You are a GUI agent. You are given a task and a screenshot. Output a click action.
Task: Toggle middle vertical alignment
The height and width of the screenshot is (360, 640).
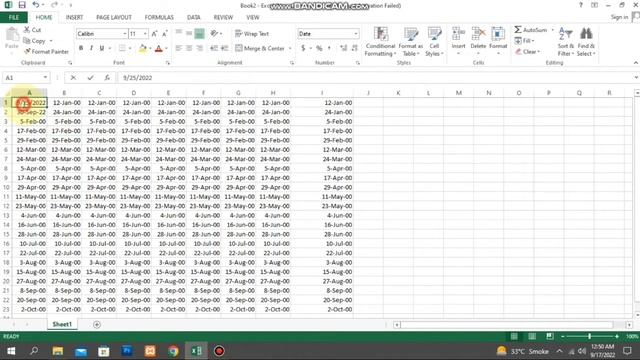coord(189,33)
